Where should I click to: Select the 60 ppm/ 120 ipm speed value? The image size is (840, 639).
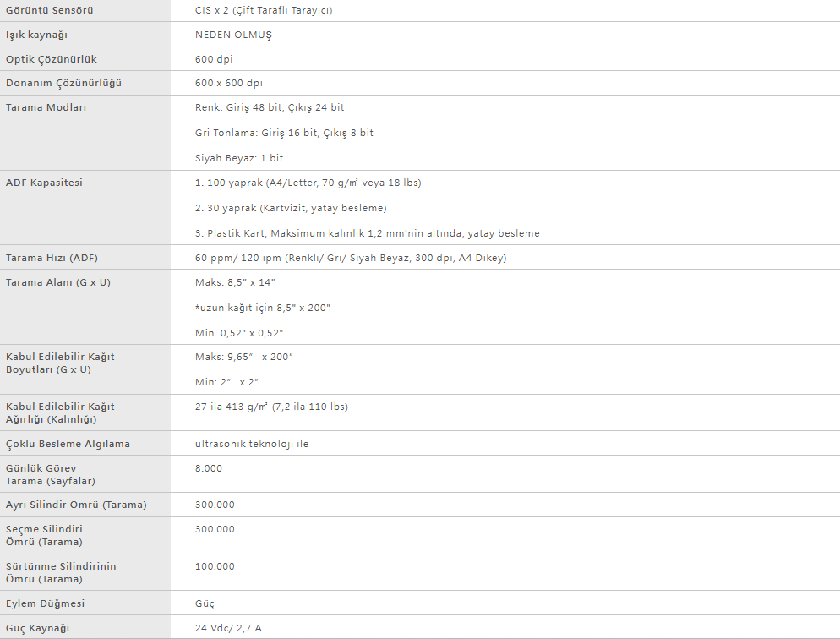tap(351, 258)
